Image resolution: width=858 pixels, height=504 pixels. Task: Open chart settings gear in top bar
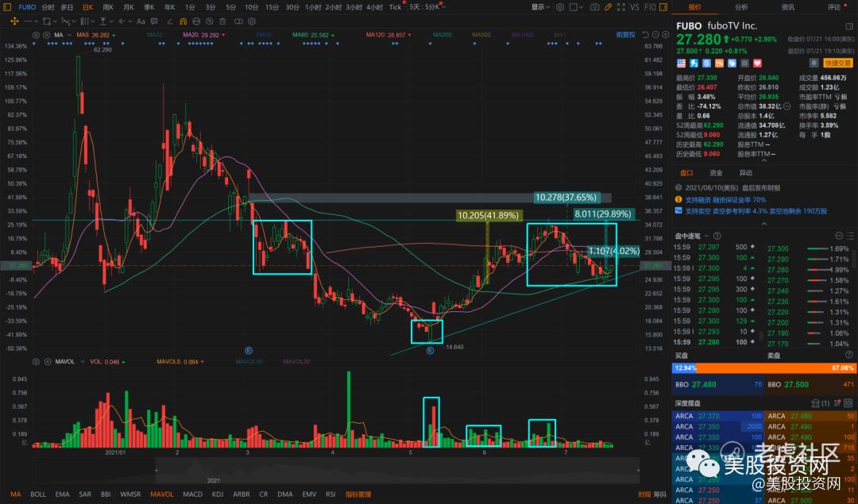(560, 7)
